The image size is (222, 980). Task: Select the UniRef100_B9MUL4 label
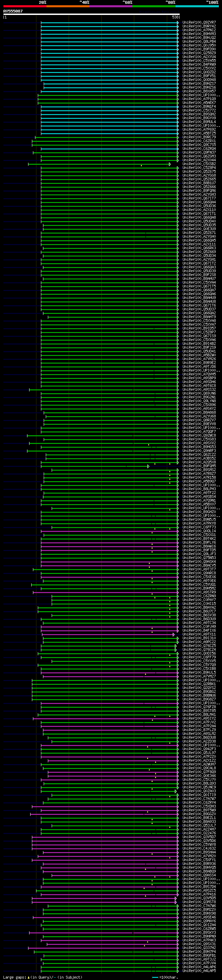(199, 122)
